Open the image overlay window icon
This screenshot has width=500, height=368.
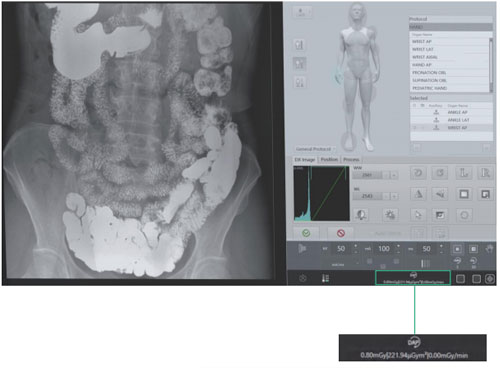(x=440, y=215)
